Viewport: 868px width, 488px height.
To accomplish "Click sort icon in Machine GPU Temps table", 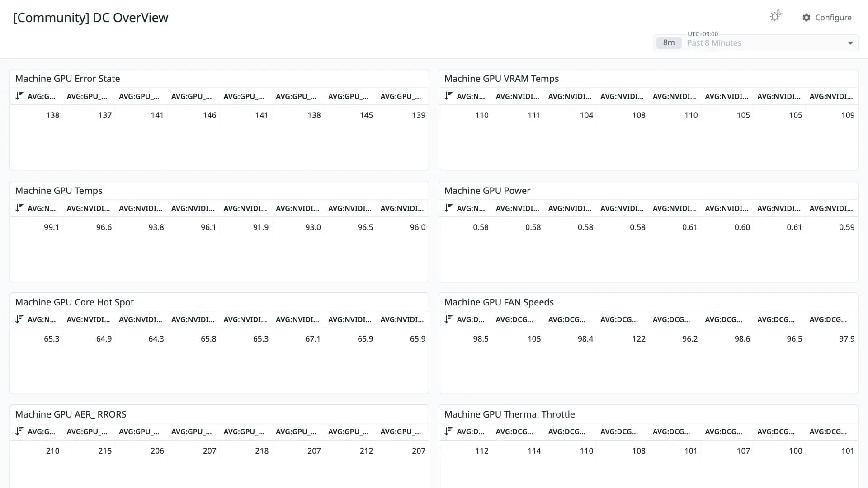I will tap(19, 208).
